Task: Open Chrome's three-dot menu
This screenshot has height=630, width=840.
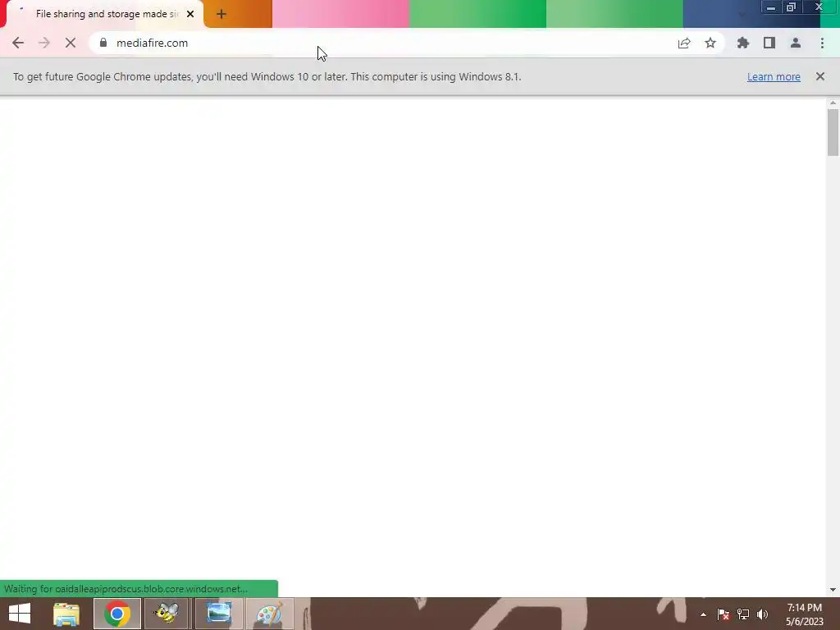Action: 822,43
